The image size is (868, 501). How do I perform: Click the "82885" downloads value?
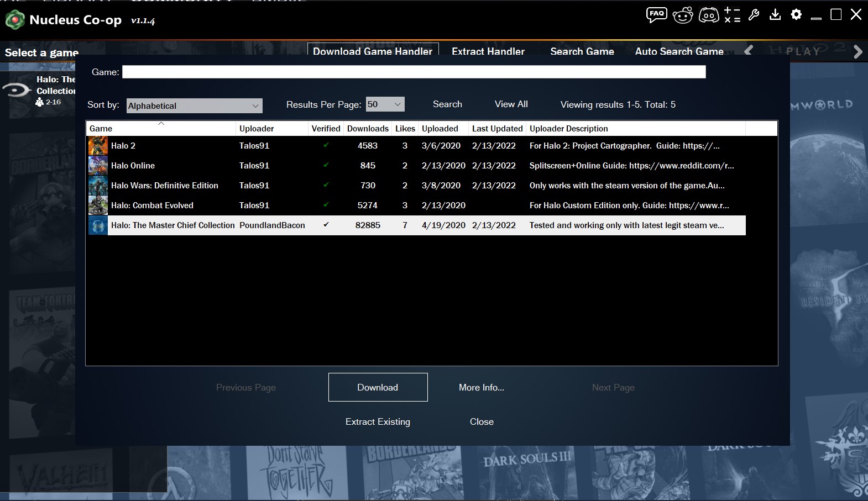click(x=368, y=225)
